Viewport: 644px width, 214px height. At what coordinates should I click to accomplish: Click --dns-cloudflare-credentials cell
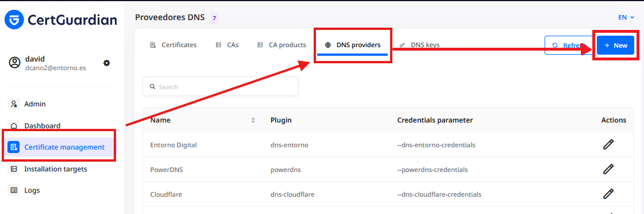tap(439, 194)
